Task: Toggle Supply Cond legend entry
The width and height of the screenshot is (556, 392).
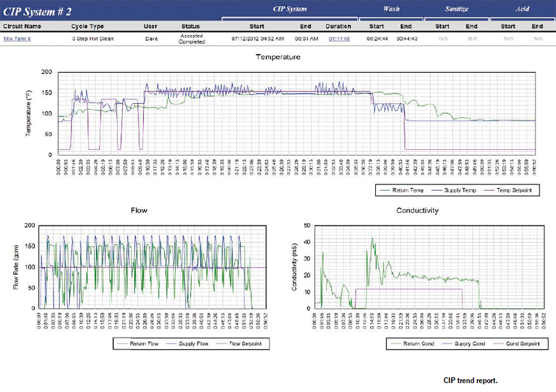Action: [x=464, y=344]
